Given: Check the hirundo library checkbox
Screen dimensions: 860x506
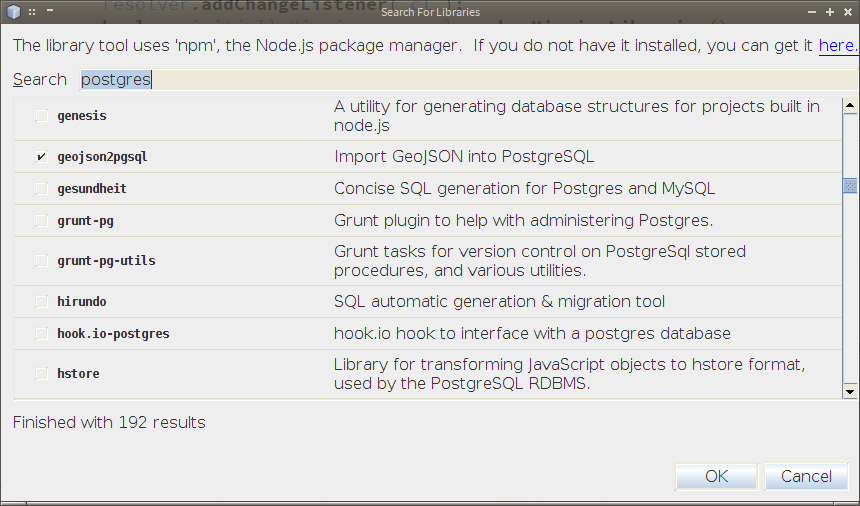Looking at the screenshot, I should (x=42, y=302).
